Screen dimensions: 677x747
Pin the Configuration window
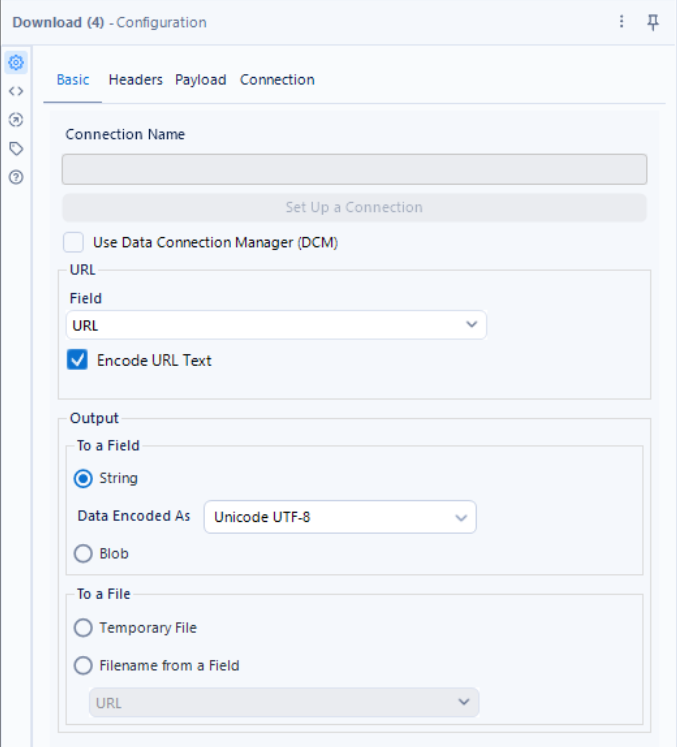coord(654,22)
